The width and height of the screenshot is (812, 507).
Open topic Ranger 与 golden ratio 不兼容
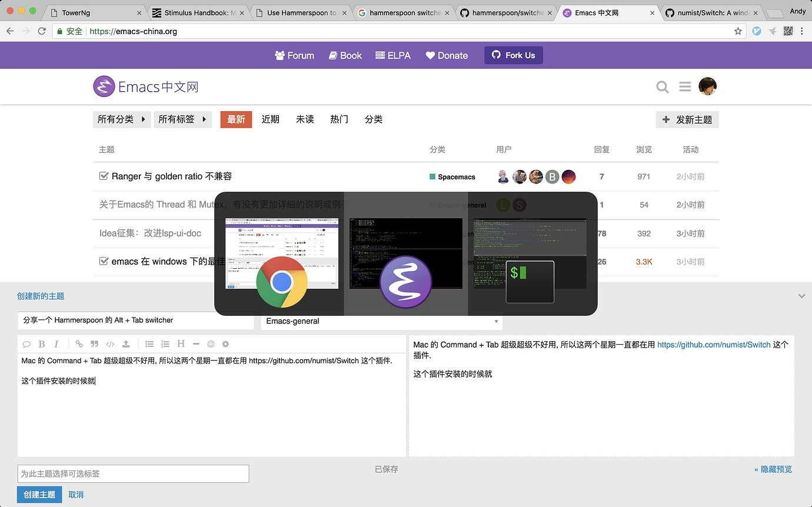[x=172, y=176]
